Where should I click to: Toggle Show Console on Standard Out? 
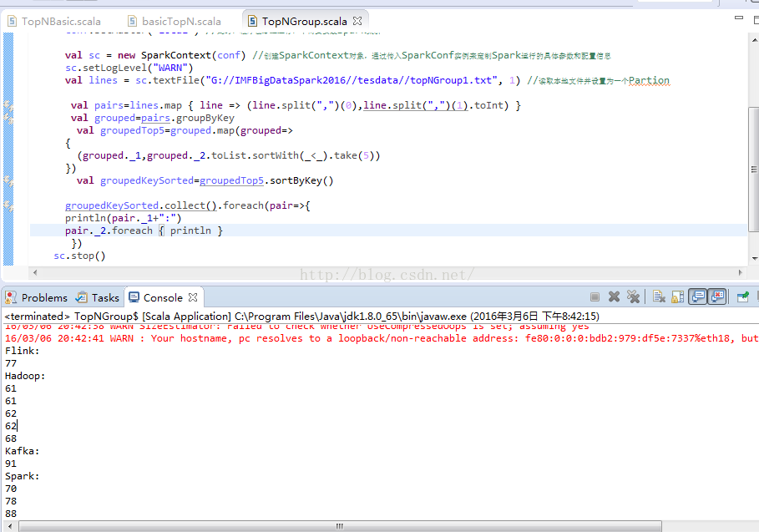point(698,296)
